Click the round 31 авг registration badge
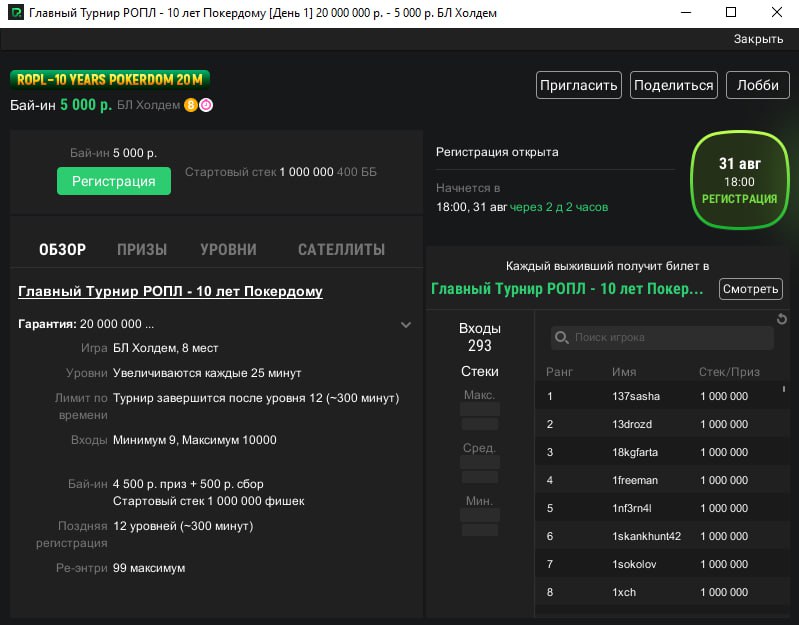 click(x=739, y=180)
